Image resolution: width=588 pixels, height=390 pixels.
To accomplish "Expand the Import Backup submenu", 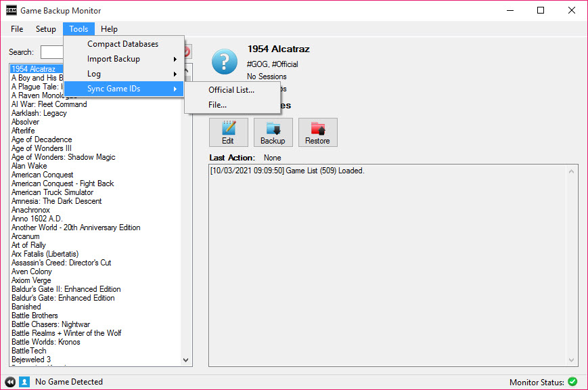I will [x=124, y=59].
